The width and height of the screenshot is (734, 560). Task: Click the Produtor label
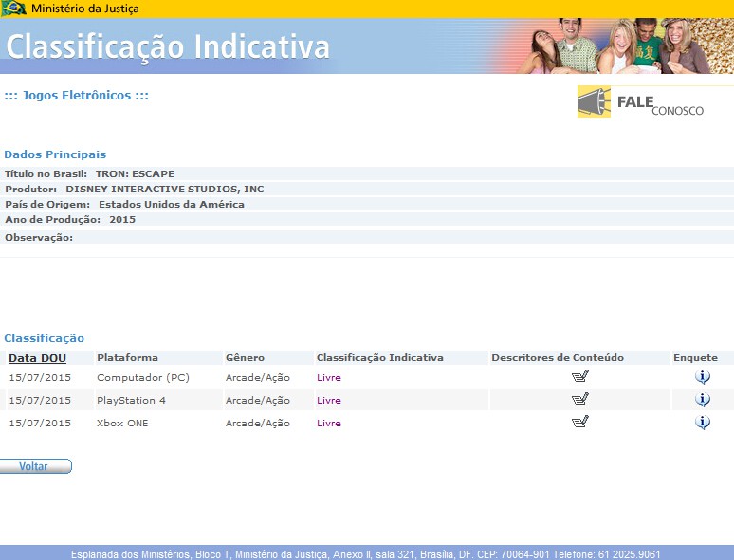31,189
